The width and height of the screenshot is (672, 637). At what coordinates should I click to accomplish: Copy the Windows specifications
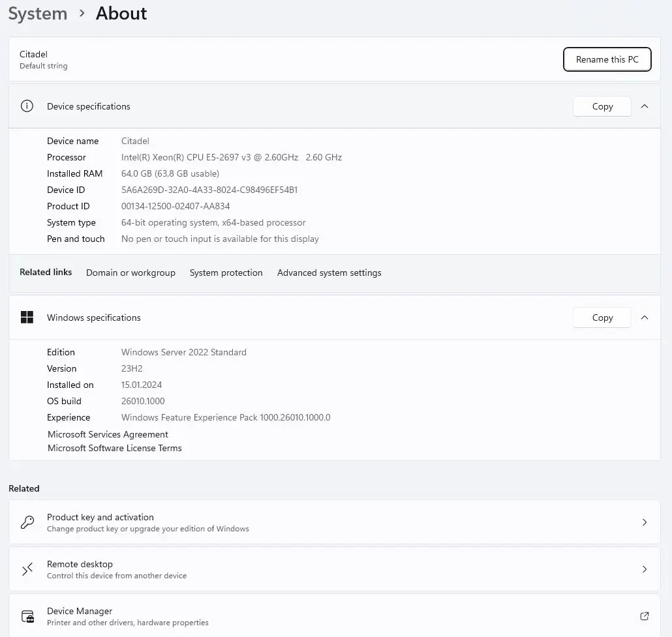602,318
